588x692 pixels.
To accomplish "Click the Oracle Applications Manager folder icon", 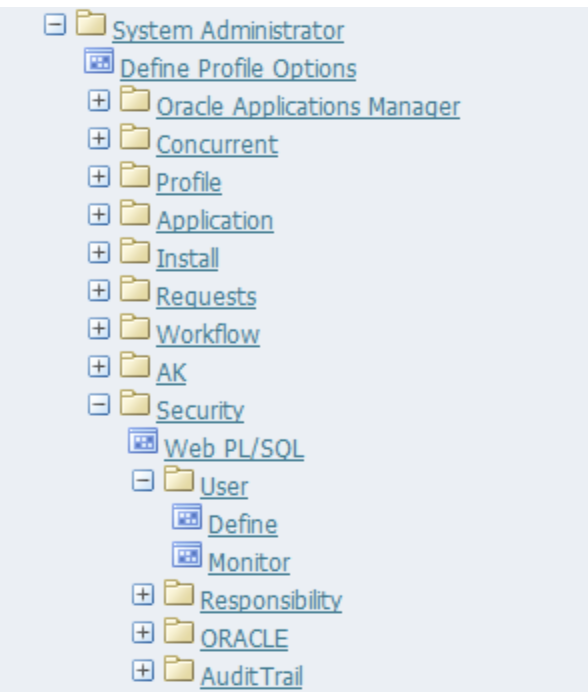I will point(135,98).
